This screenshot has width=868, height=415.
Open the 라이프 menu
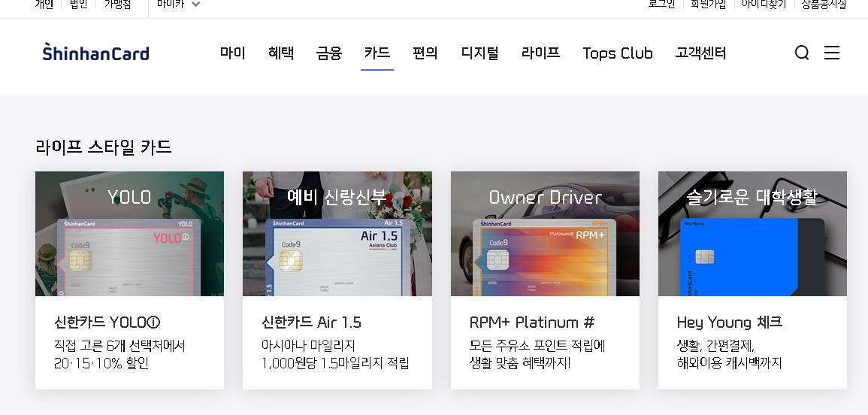540,53
